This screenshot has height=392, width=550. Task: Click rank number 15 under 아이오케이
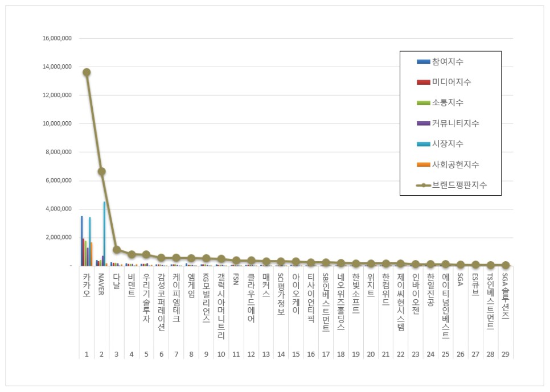coord(296,354)
